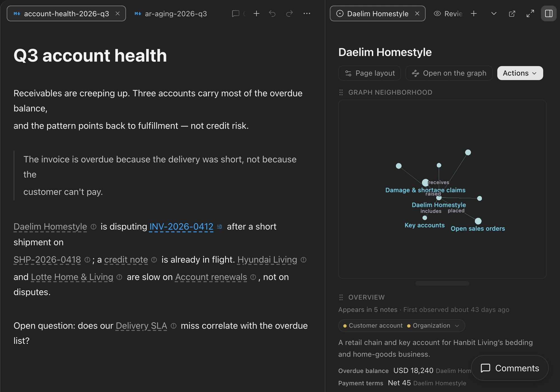Click 'Appears in 5 notes' overview text
Viewport: 560px width, 392px height.
point(368,310)
